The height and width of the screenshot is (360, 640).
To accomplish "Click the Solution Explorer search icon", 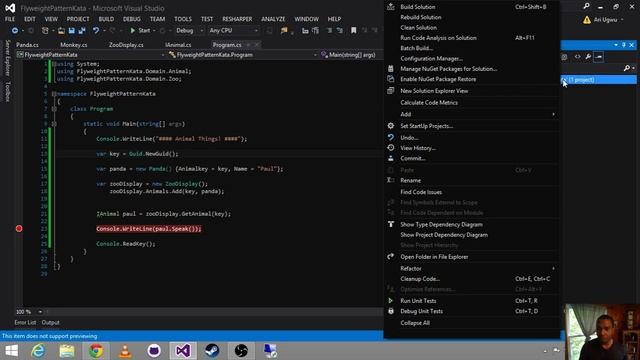I will pos(627,68).
